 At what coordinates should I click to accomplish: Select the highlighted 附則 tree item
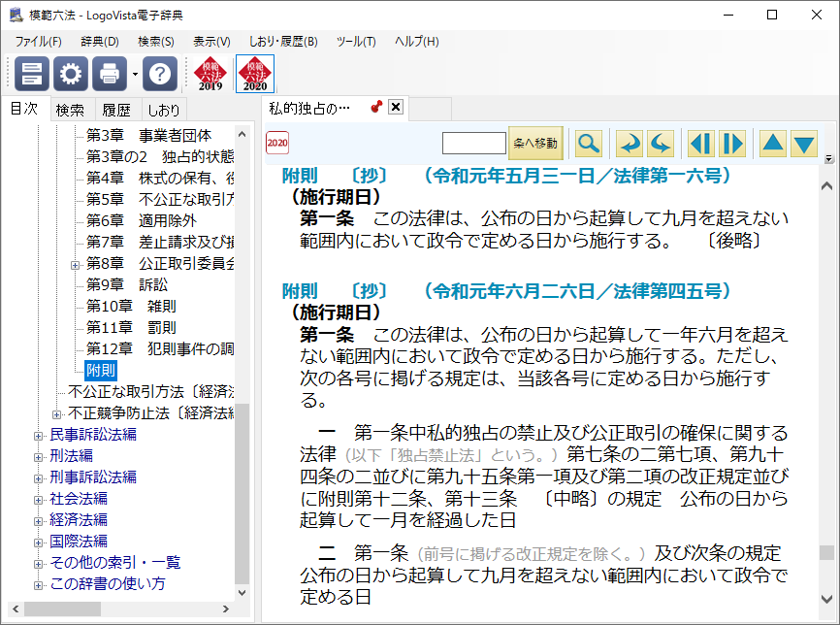pos(101,371)
